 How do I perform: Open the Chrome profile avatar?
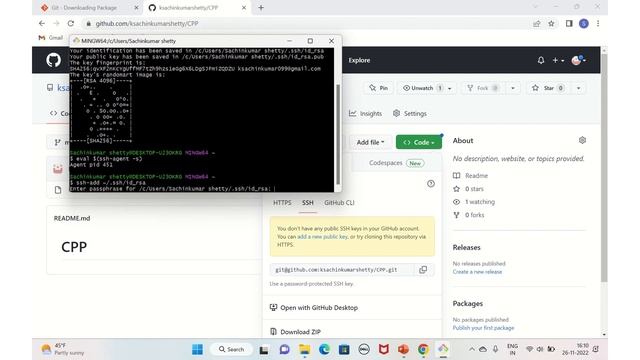click(x=584, y=24)
